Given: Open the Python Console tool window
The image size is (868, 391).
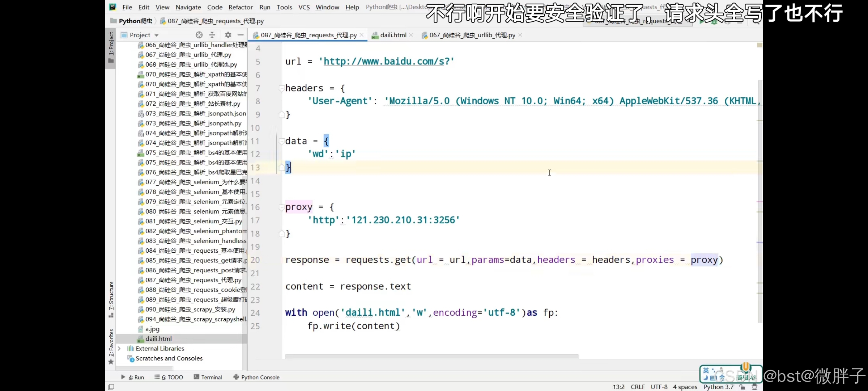Looking at the screenshot, I should [256, 377].
